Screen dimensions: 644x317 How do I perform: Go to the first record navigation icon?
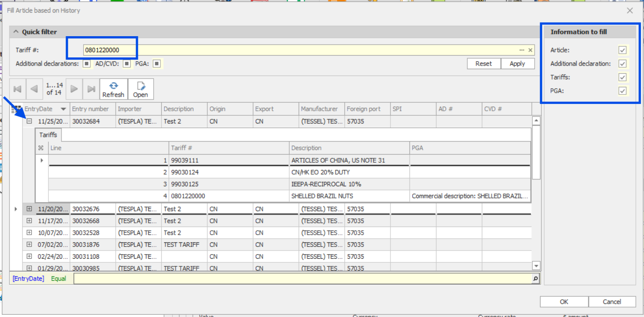pos(17,89)
